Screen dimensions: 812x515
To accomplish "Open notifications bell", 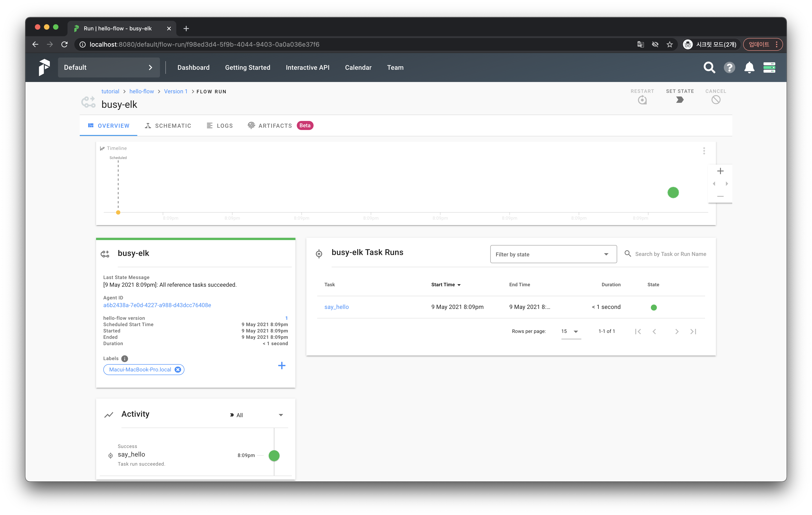I will [749, 67].
